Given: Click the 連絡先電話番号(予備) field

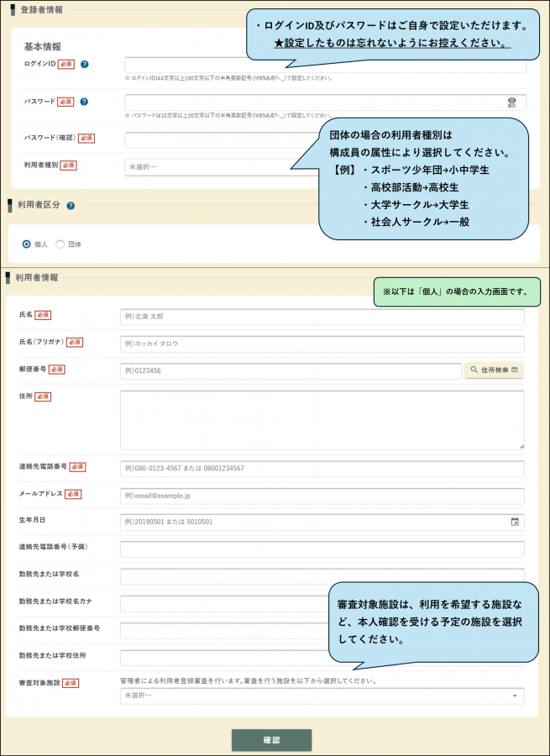Looking at the screenshot, I should (322, 549).
